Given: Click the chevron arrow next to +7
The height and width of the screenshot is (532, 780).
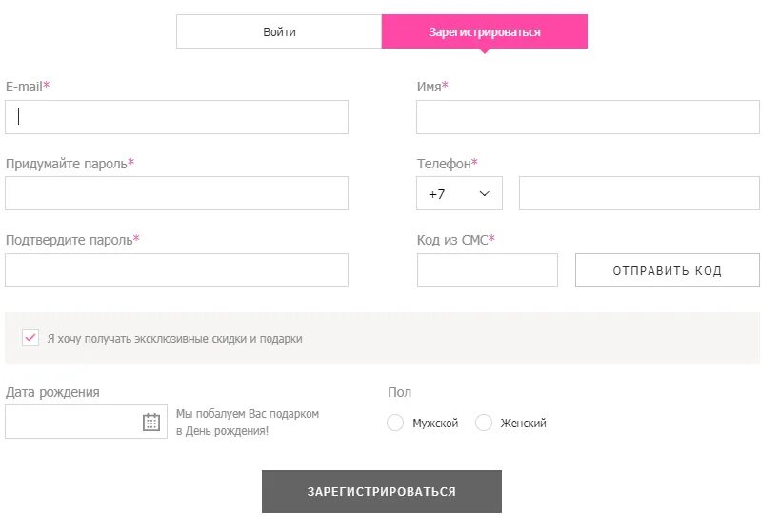Looking at the screenshot, I should tap(484, 193).
